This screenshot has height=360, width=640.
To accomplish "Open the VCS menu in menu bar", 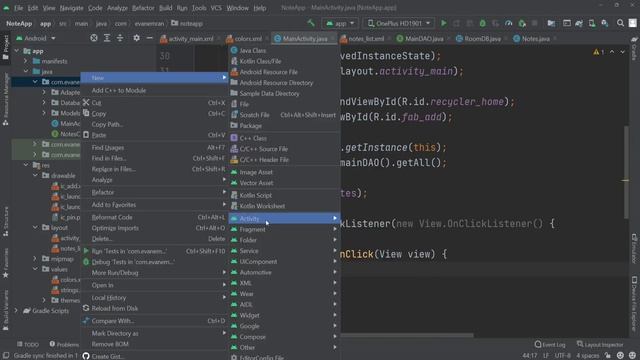I will click(216, 8).
